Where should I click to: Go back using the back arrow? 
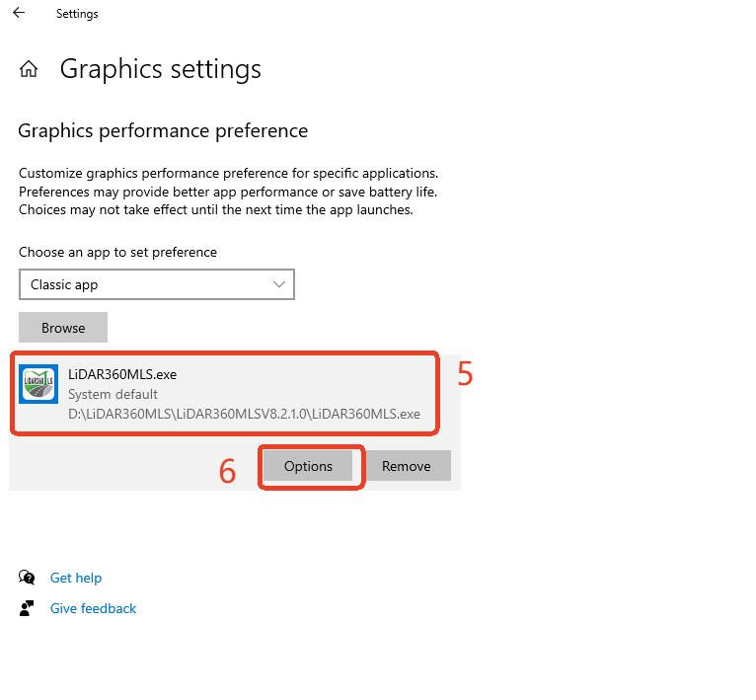(x=19, y=13)
